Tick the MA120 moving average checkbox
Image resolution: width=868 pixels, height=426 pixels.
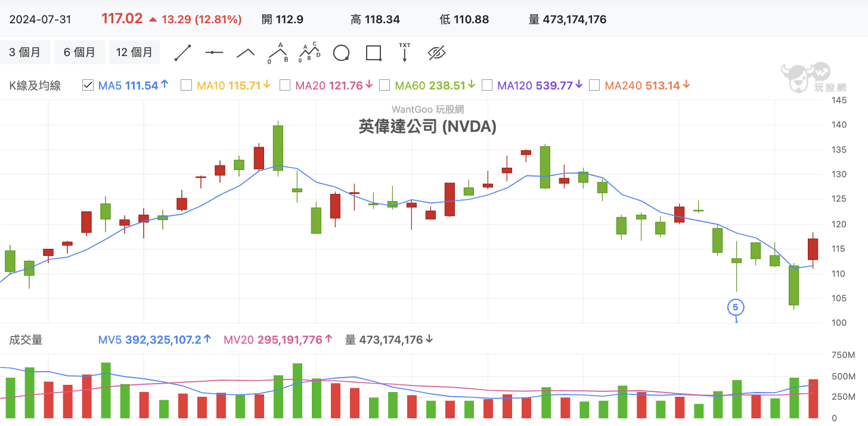click(x=486, y=85)
